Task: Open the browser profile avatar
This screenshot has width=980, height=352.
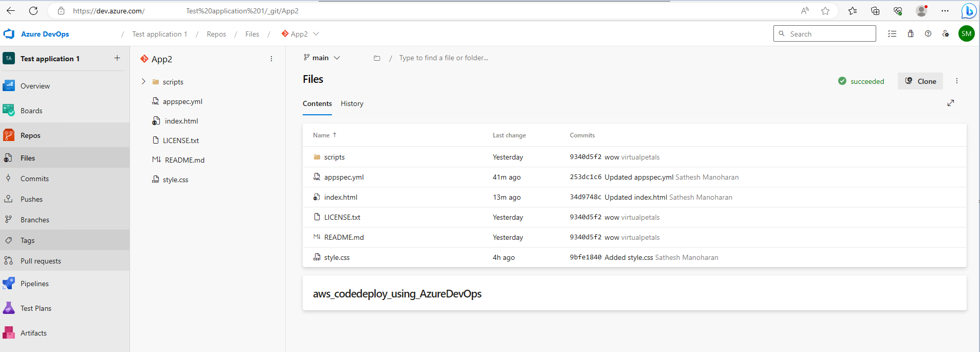Action: pyautogui.click(x=921, y=11)
